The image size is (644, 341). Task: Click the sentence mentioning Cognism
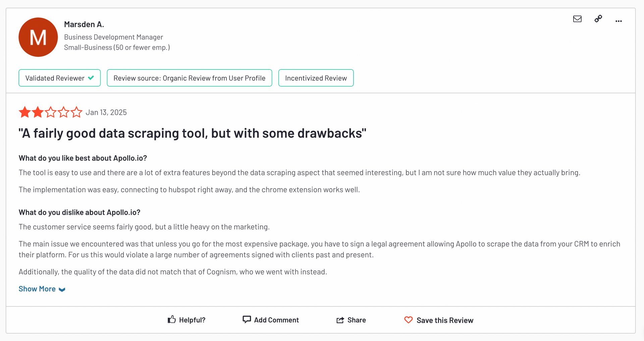click(173, 272)
